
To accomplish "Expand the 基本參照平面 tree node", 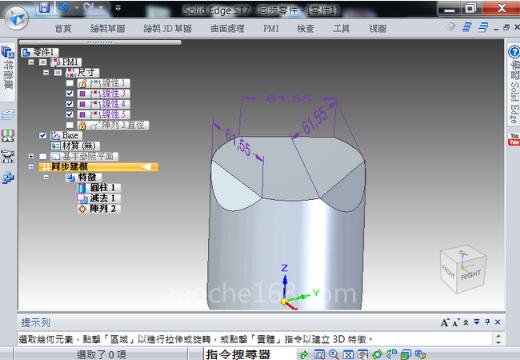I will pos(31,156).
